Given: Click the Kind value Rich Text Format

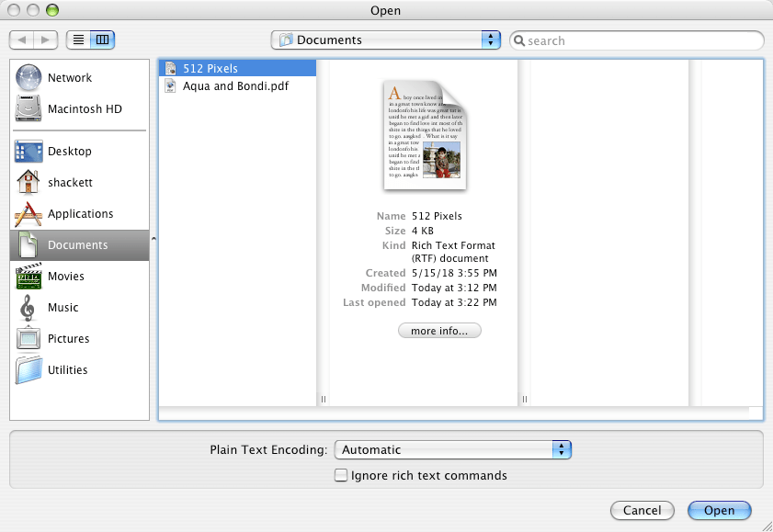Looking at the screenshot, I should (453, 252).
